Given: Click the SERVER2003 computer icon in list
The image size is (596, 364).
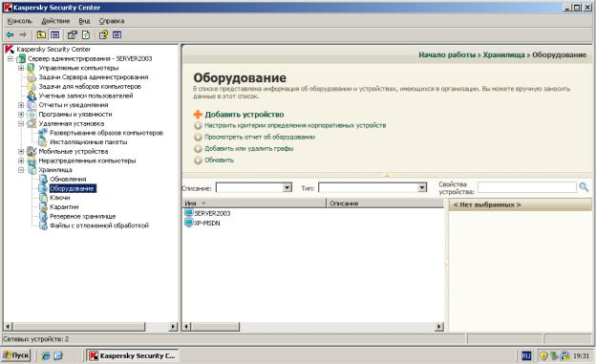Looking at the screenshot, I should (189, 213).
